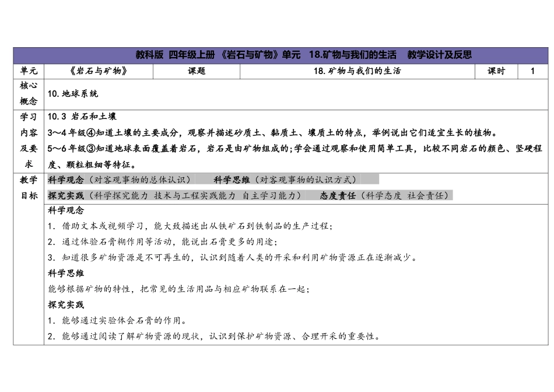
Task: Click the lesson count value 1
Action: 533,71
